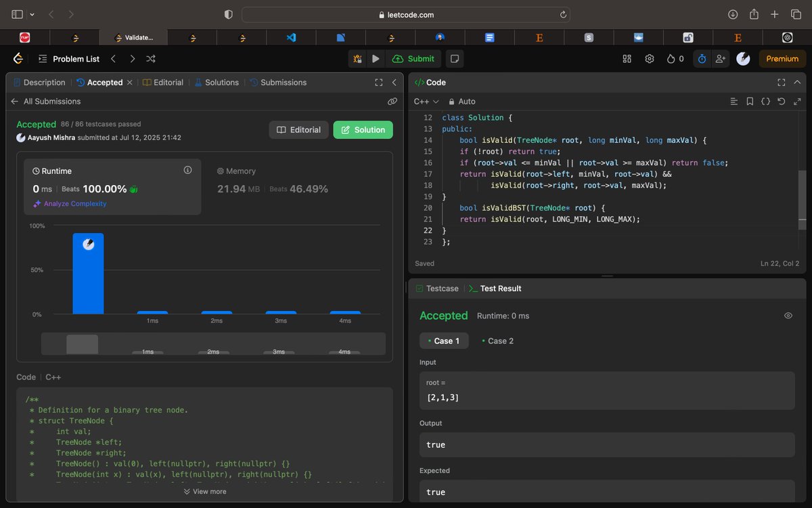Click the braces icon in editor
The image size is (812, 508).
point(765,102)
